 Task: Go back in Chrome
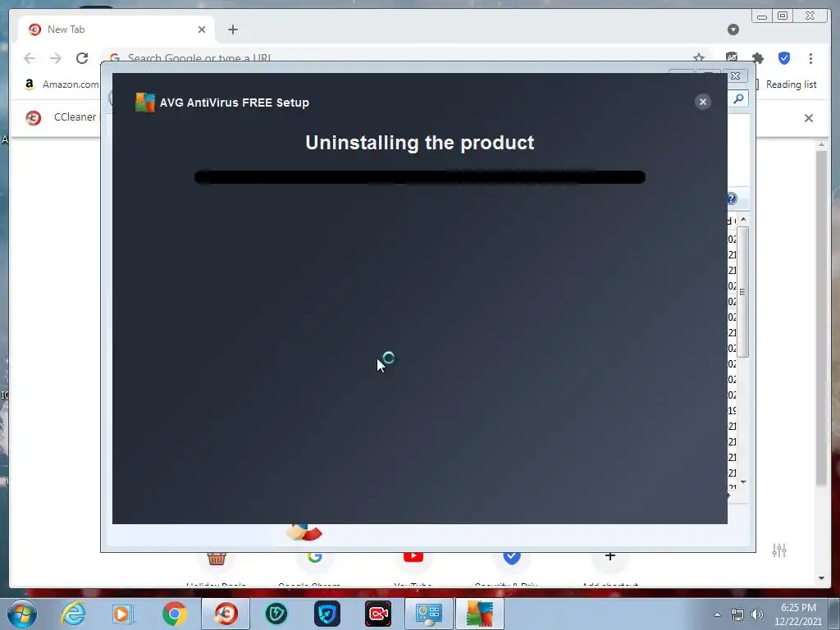pos(30,58)
